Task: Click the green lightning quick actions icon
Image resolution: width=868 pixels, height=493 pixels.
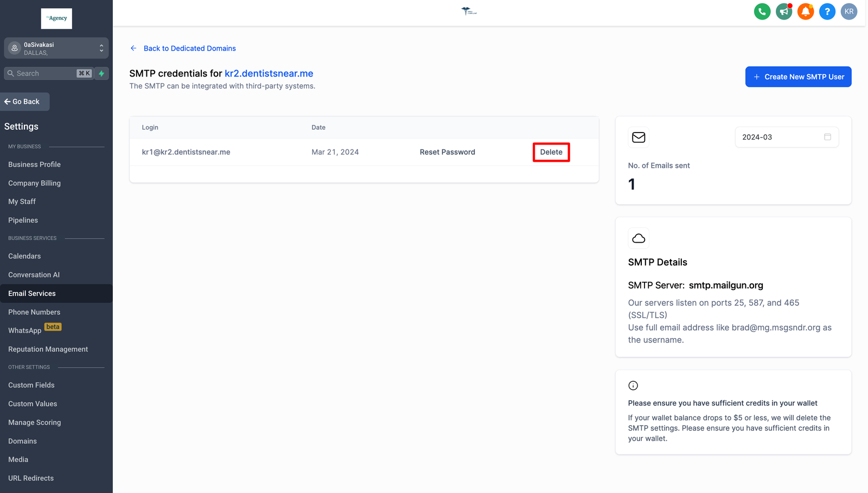Action: [x=101, y=73]
